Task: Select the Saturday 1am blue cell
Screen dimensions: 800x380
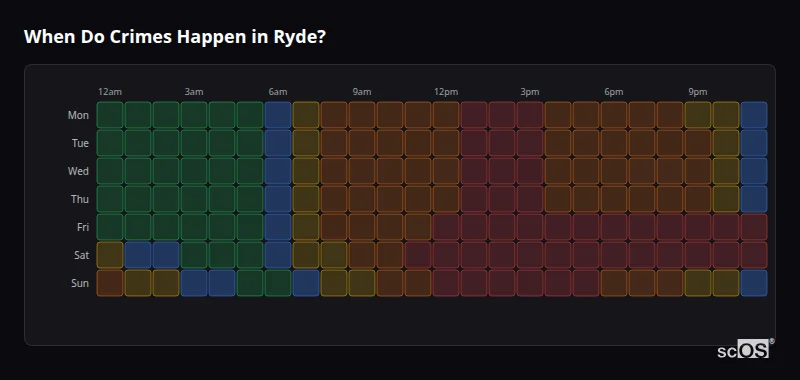Action: pos(138,255)
